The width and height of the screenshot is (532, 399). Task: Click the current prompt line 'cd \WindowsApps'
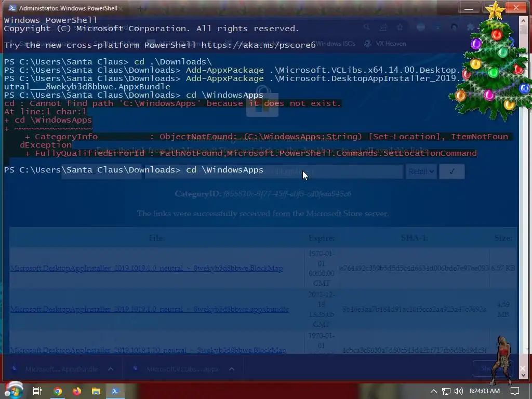(x=134, y=170)
